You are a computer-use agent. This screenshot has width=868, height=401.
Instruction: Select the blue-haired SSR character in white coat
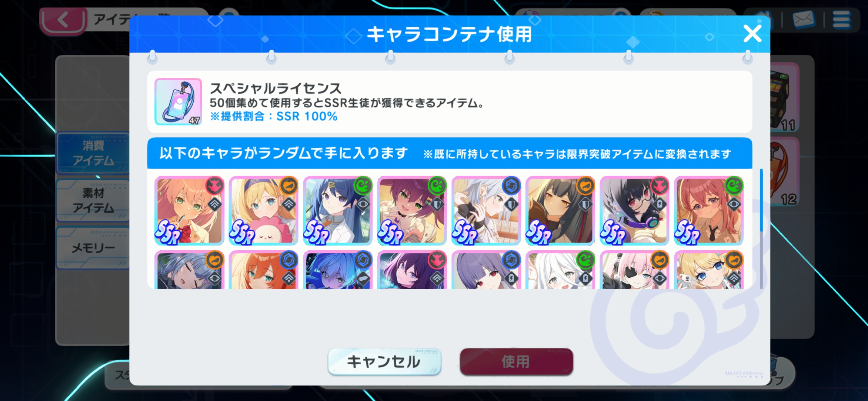(x=338, y=211)
